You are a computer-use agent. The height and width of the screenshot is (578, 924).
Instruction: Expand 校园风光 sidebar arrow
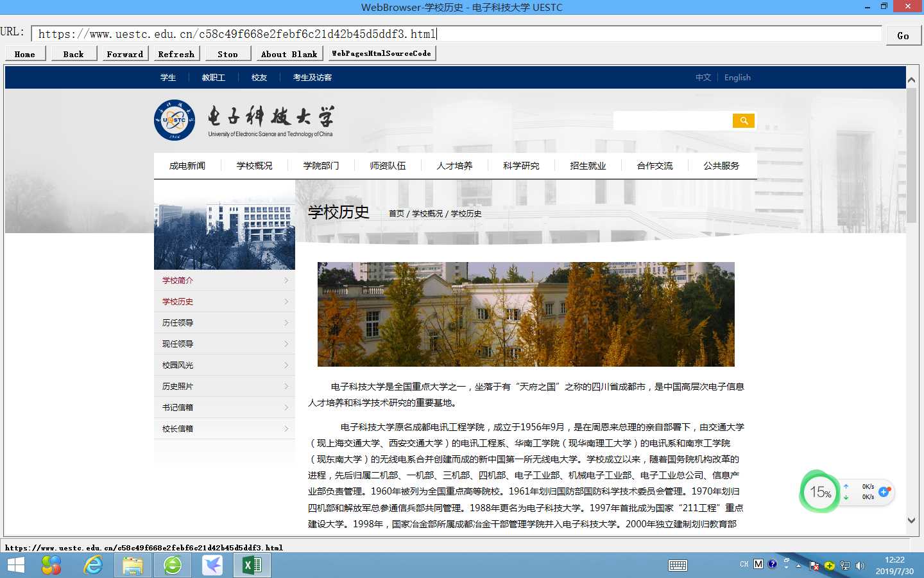pos(286,365)
